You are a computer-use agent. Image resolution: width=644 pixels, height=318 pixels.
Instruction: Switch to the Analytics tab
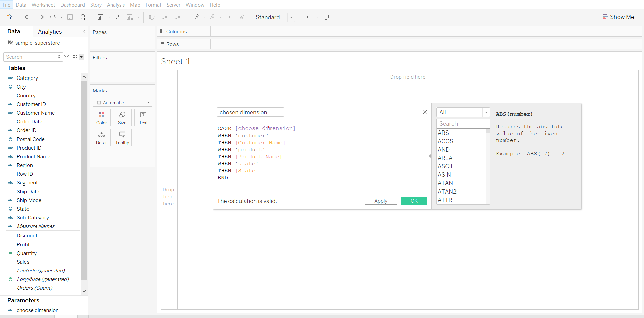click(50, 32)
